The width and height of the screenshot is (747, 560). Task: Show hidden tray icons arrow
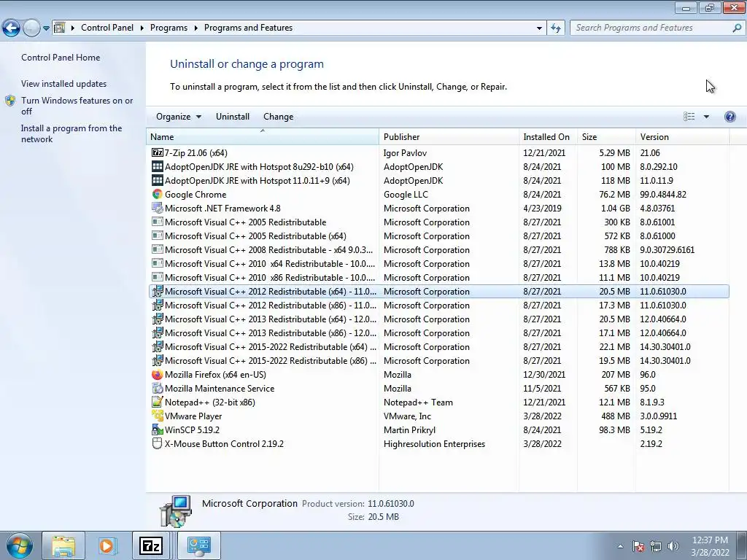(620, 546)
